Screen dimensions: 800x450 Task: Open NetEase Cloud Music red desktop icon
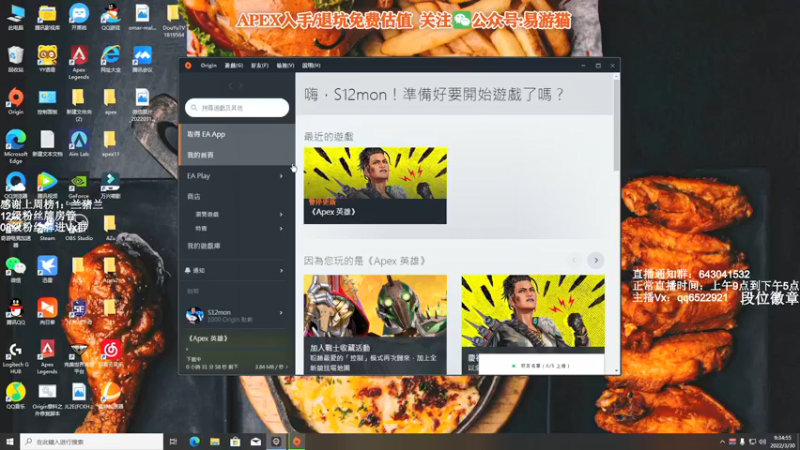[x=110, y=354]
